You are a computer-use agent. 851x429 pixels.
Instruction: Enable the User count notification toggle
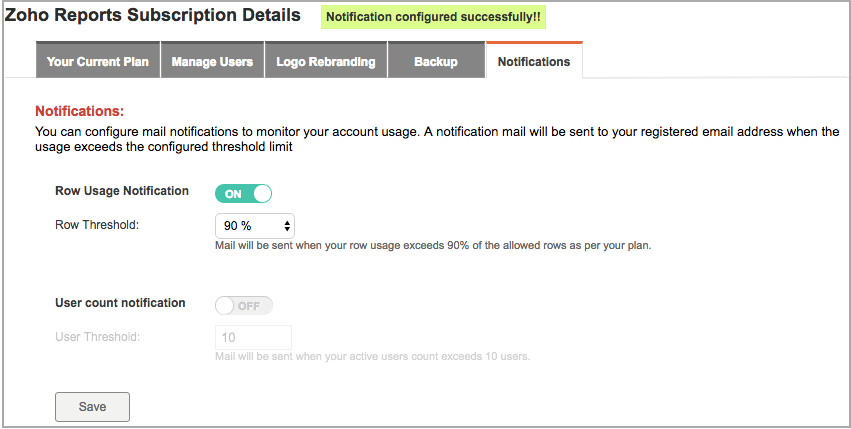(x=243, y=305)
